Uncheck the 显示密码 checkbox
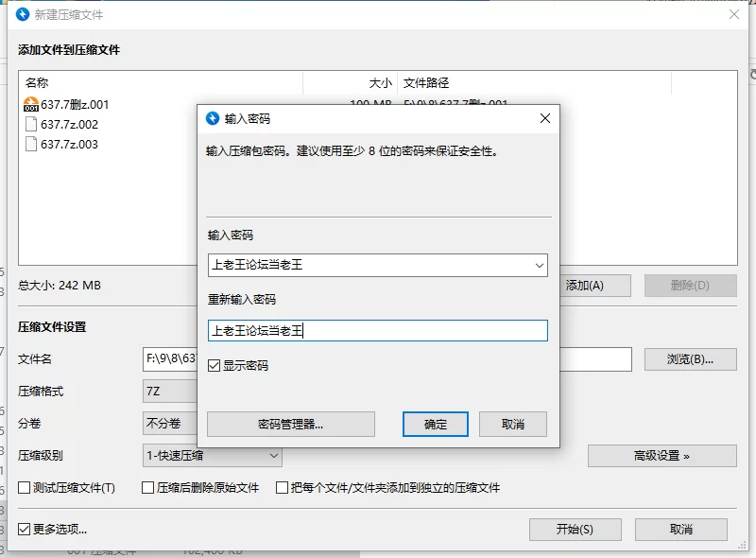 [215, 365]
